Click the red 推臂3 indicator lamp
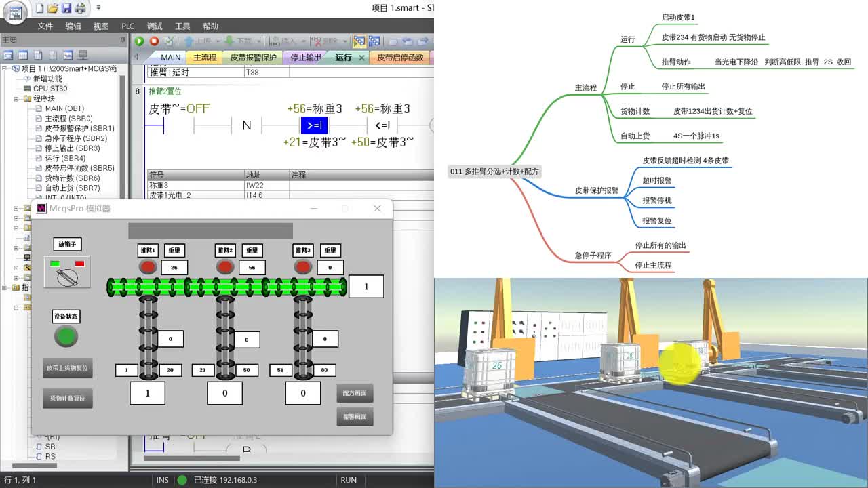 [303, 267]
